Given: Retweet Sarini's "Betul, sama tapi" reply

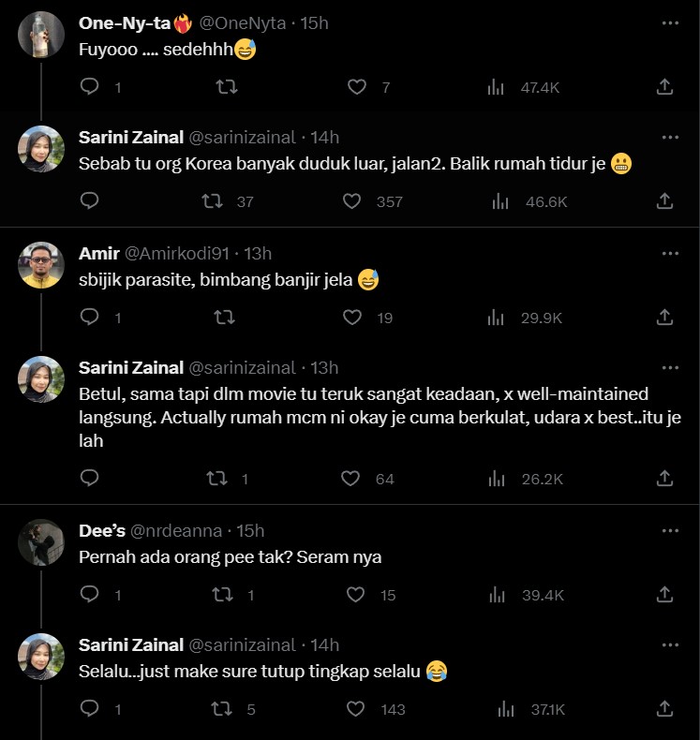Looking at the screenshot, I should 216,479.
